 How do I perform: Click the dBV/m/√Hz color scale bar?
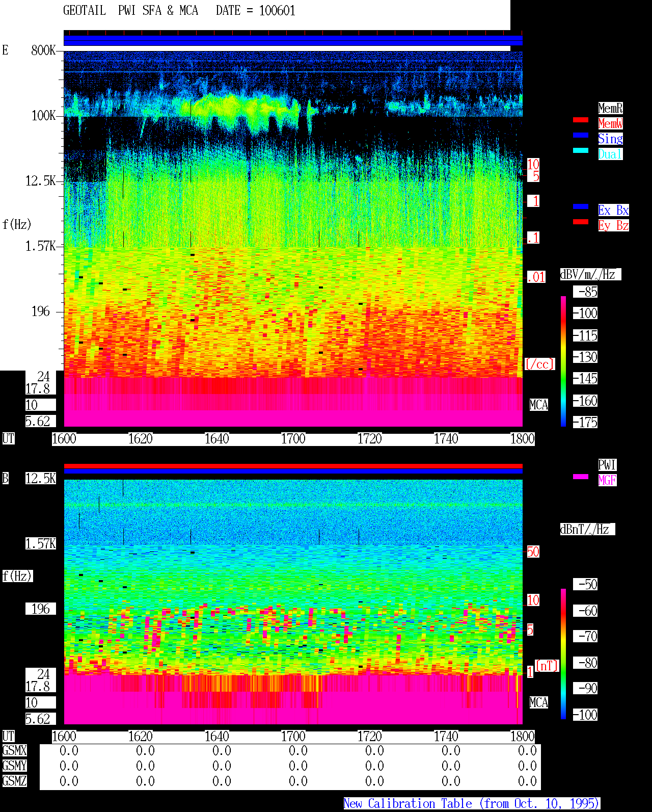(563, 361)
